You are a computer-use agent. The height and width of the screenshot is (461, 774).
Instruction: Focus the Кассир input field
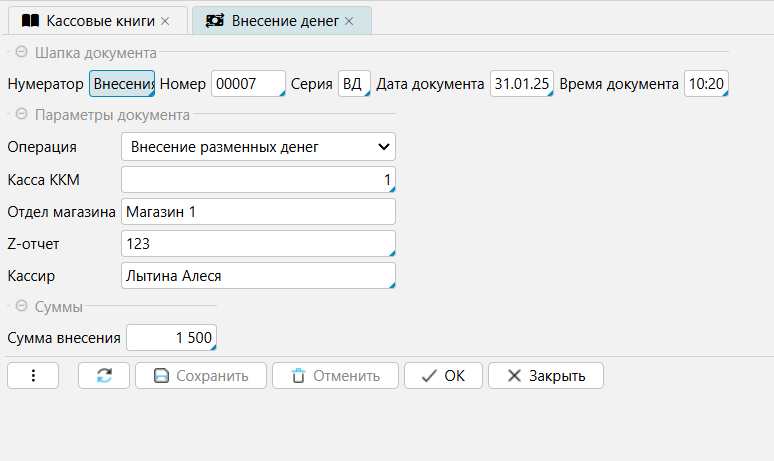[x=257, y=275]
